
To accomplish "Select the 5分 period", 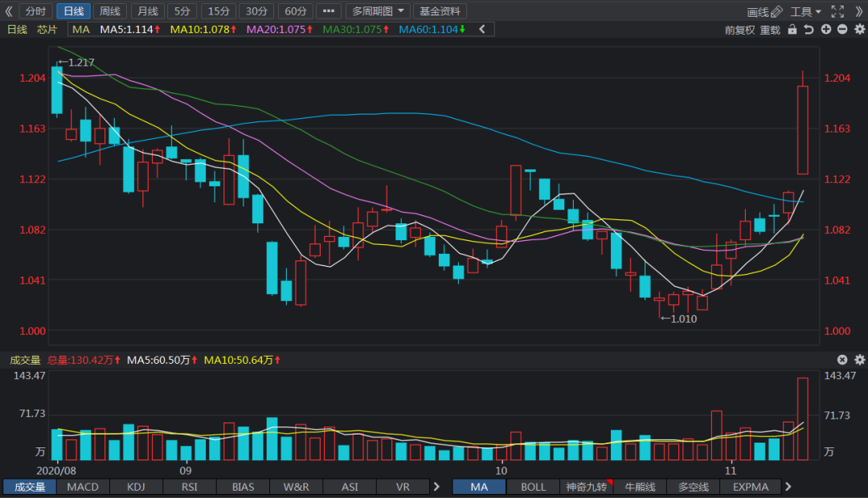I will pos(182,11).
